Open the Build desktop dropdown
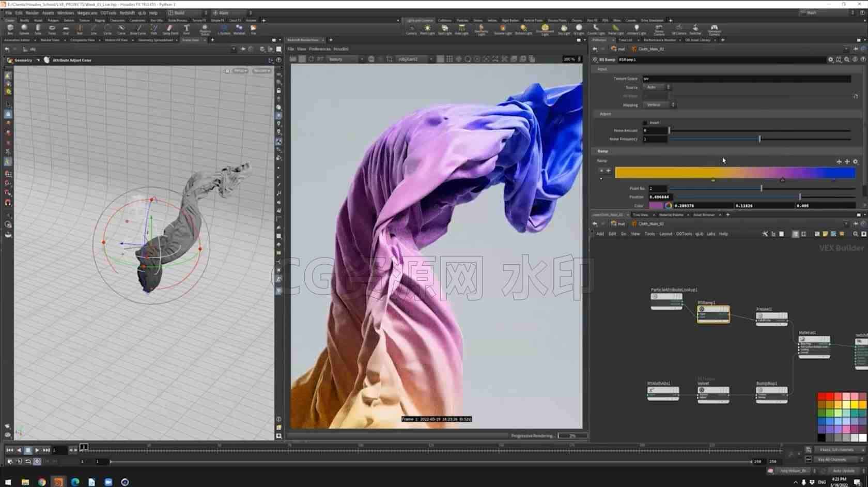The image size is (868, 487). (188, 13)
